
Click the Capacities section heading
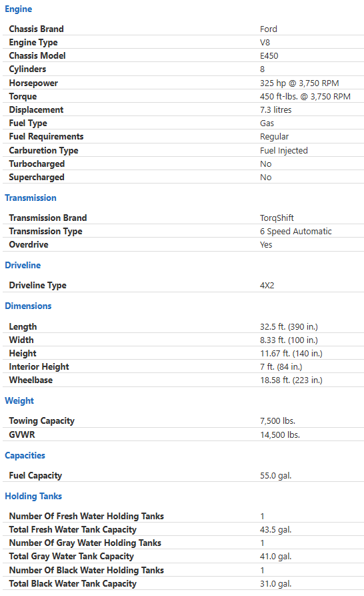coord(25,455)
